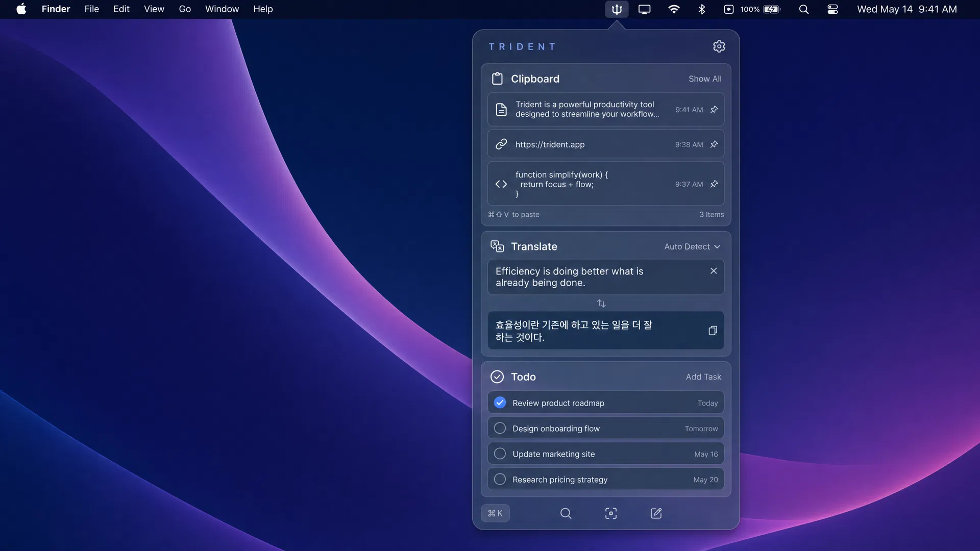This screenshot has width=980, height=551.
Task: Click the 'Today' due date label
Action: click(x=707, y=403)
